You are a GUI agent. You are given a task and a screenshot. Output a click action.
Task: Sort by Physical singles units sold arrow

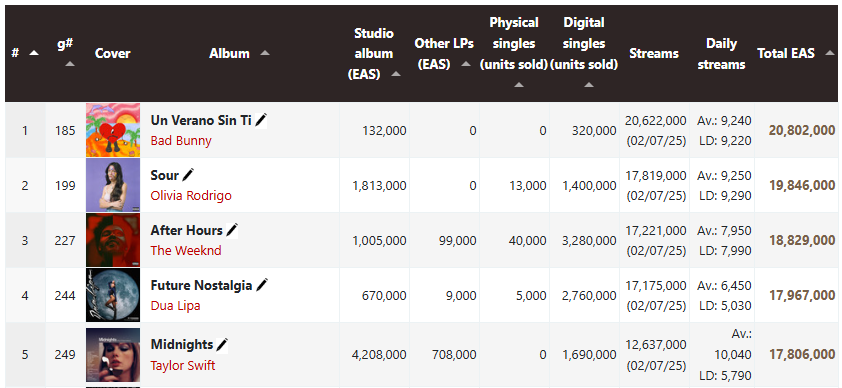pos(519,85)
